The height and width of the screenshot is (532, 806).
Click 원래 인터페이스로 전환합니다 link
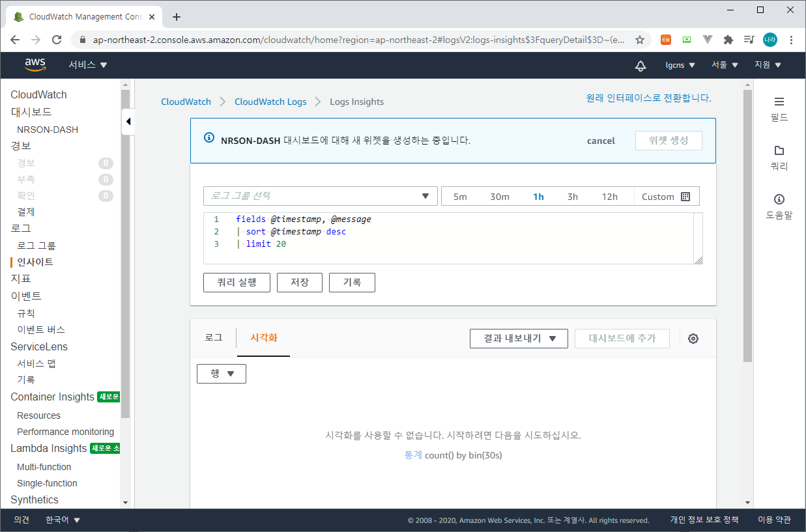point(648,98)
